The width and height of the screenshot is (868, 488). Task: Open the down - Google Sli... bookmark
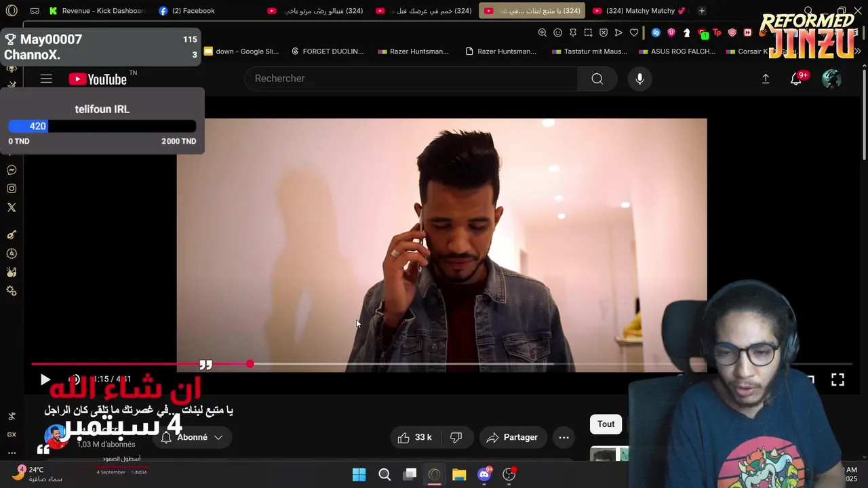tap(241, 52)
